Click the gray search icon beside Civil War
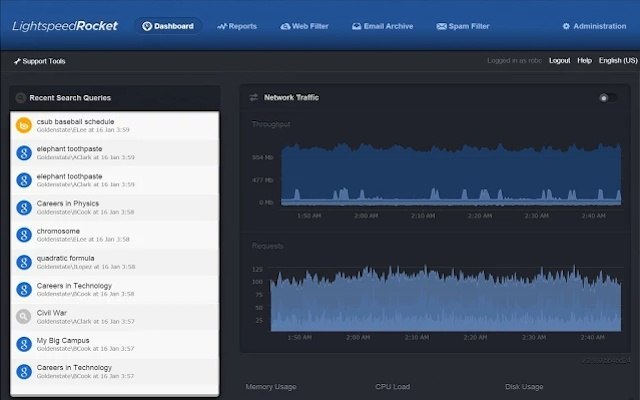 click(24, 317)
